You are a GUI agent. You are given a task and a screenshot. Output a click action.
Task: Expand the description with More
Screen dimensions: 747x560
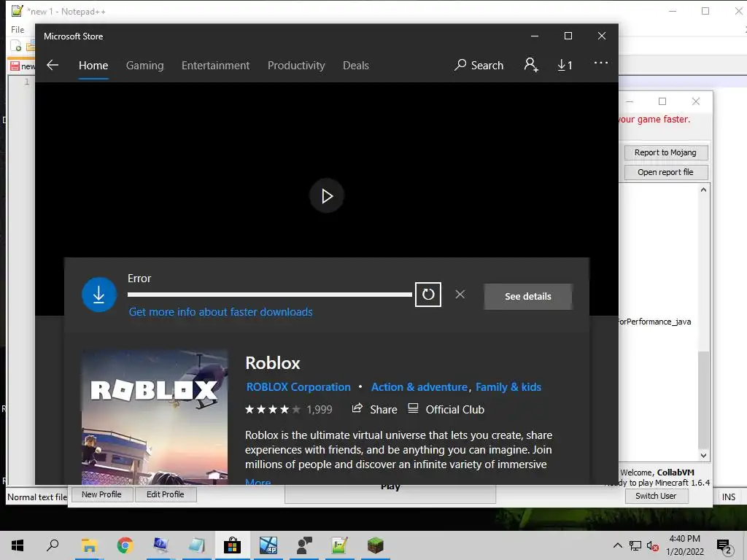[x=258, y=481]
